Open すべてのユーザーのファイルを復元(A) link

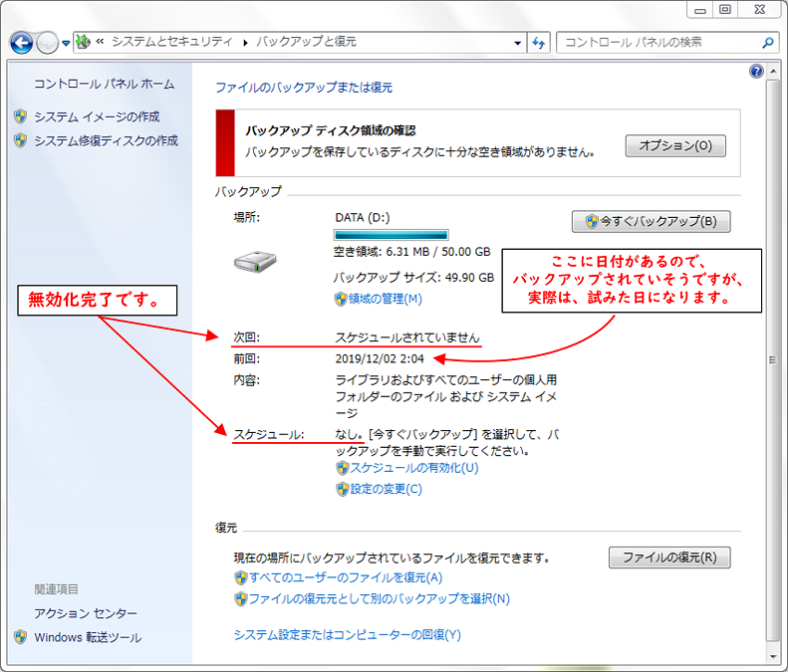click(x=346, y=577)
